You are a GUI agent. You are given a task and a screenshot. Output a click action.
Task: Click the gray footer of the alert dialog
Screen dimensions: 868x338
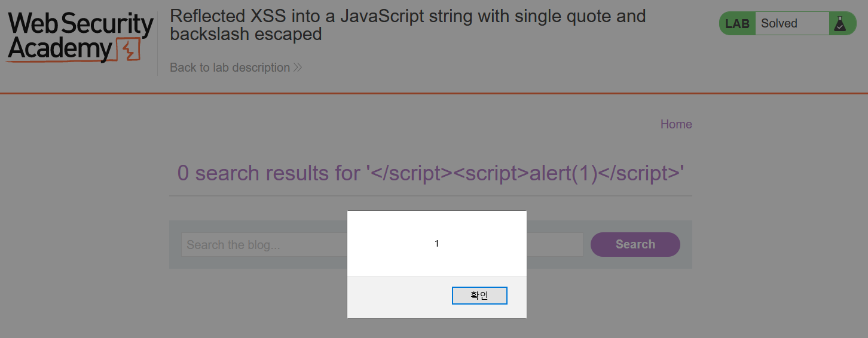(395, 297)
